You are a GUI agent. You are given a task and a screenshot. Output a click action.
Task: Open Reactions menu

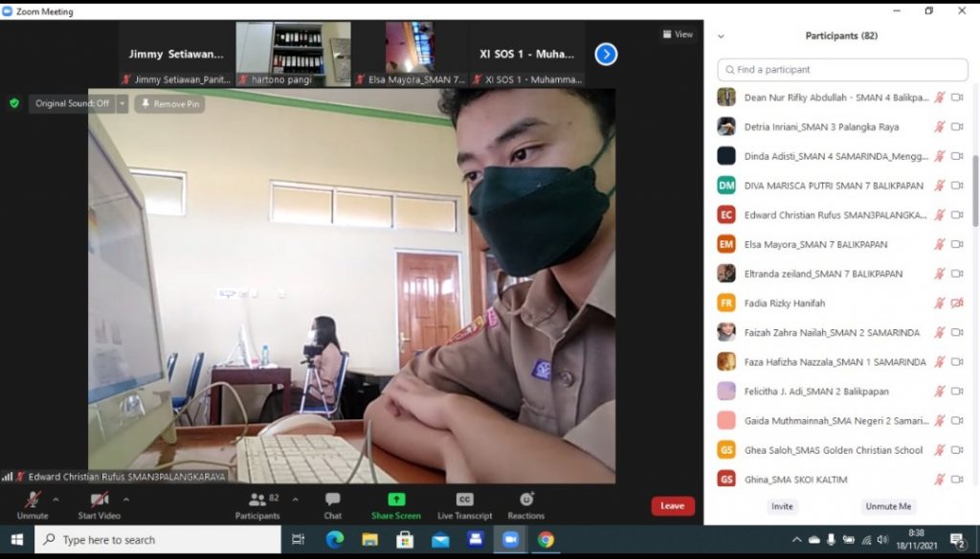tap(525, 505)
